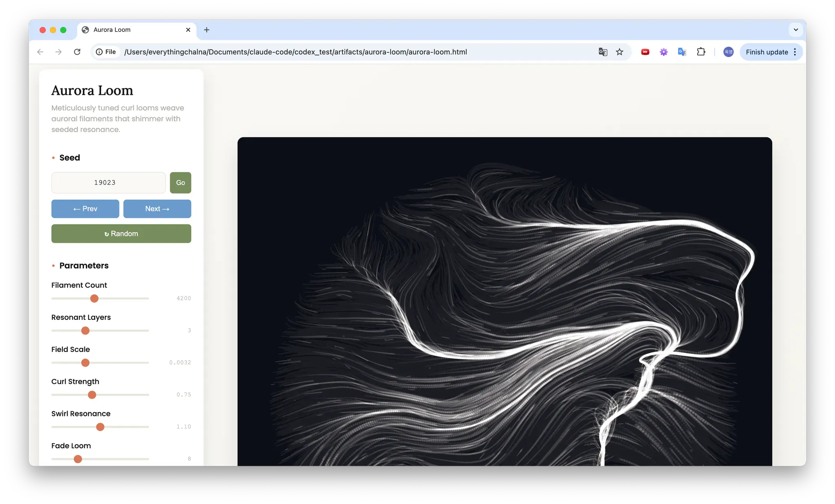This screenshot has height=504, width=835.
Task: Open the Chrome three-dot menu
Action: tap(795, 52)
